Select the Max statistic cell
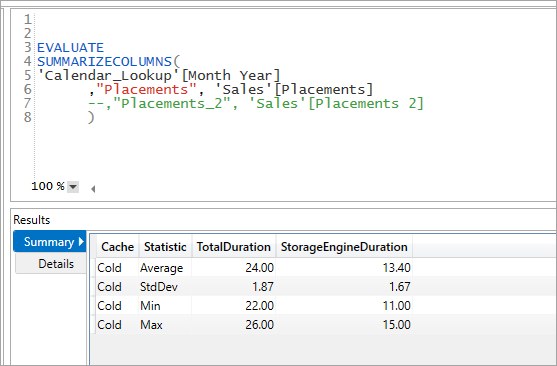The width and height of the screenshot is (557, 366). tap(165, 324)
